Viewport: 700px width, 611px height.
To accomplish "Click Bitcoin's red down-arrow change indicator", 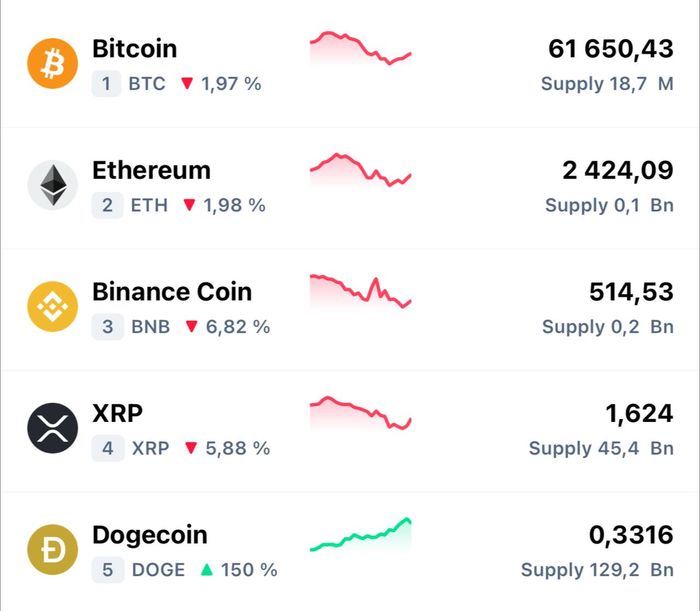I will pos(187,84).
